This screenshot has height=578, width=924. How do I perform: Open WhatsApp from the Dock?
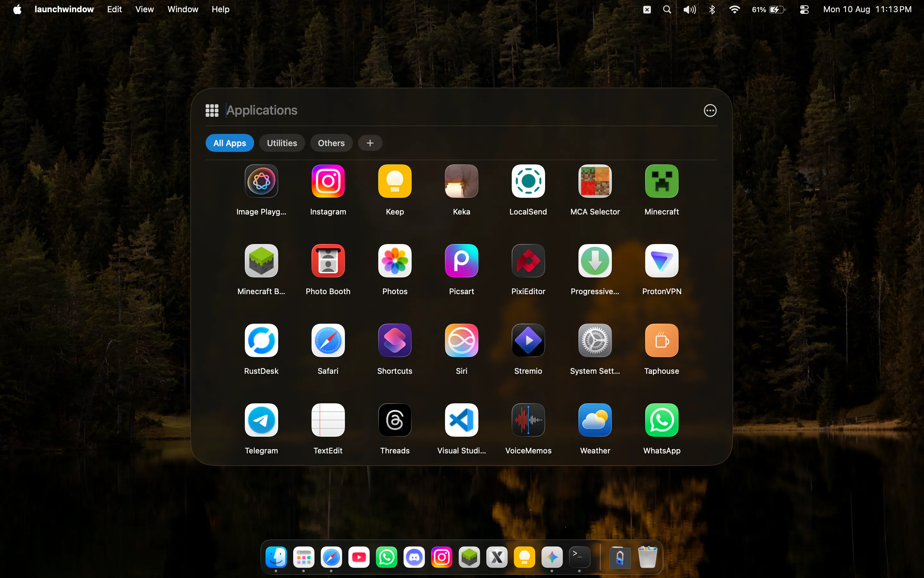[x=386, y=557]
